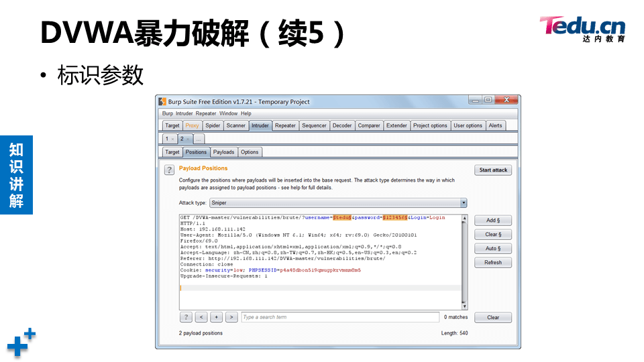Viewport: 644px width, 362px height.
Task: Click the request editor scrollbar down arrow
Action: 464,306
